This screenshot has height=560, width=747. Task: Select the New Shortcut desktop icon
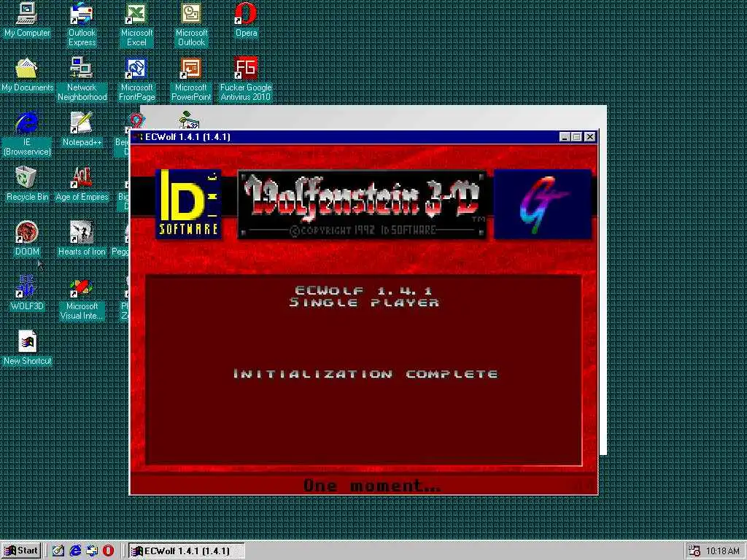27,348
